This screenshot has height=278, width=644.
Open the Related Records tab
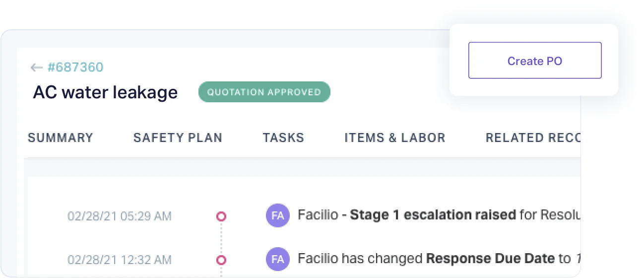(x=532, y=138)
